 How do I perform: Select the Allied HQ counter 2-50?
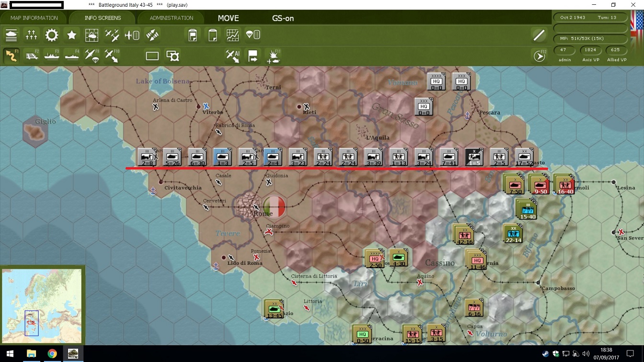(x=375, y=259)
